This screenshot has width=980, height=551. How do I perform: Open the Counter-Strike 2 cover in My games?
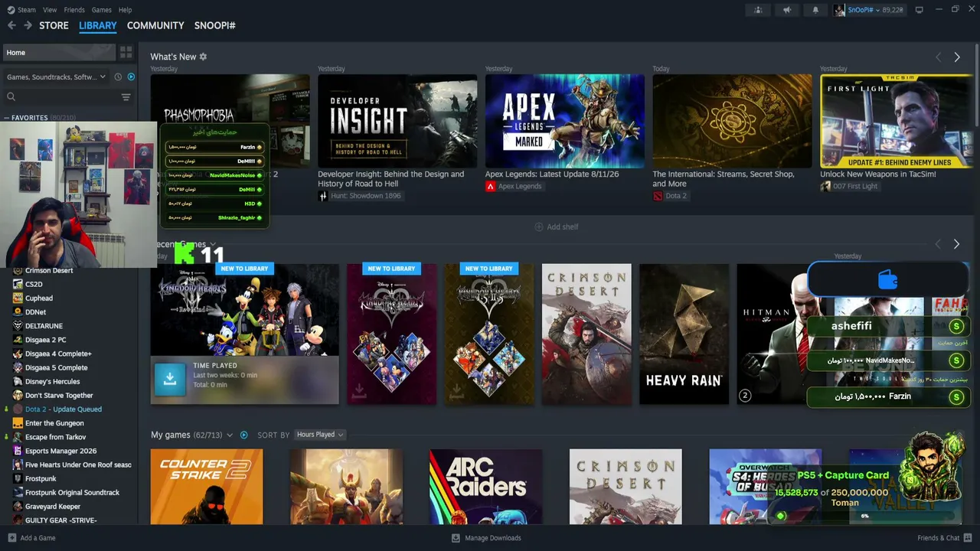[207, 487]
